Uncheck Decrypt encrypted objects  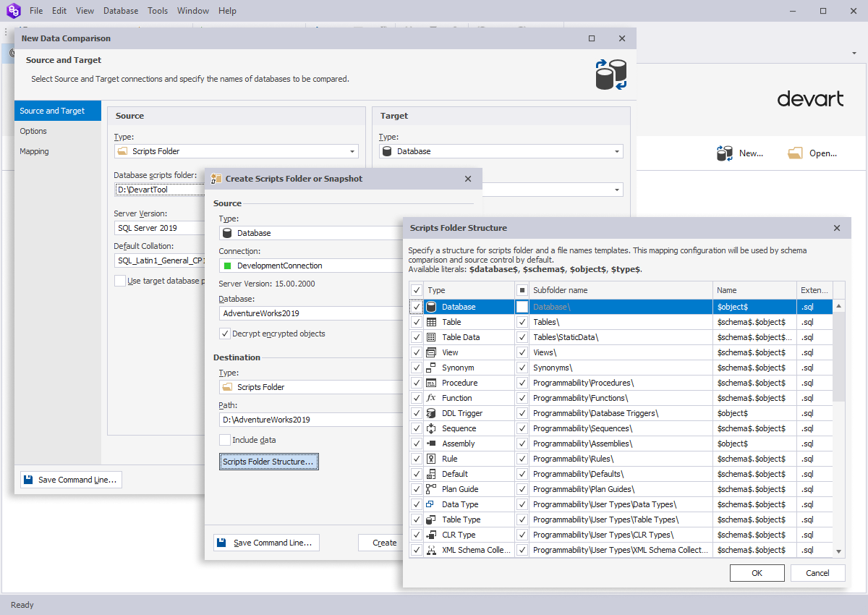[x=225, y=334]
